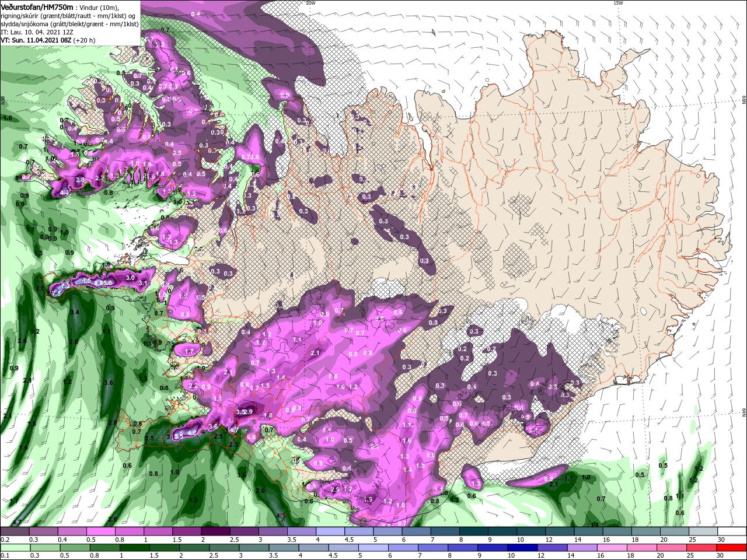The image size is (747, 560).
Task: Click the '3.4' precipitation value on map
Action: 74,313
